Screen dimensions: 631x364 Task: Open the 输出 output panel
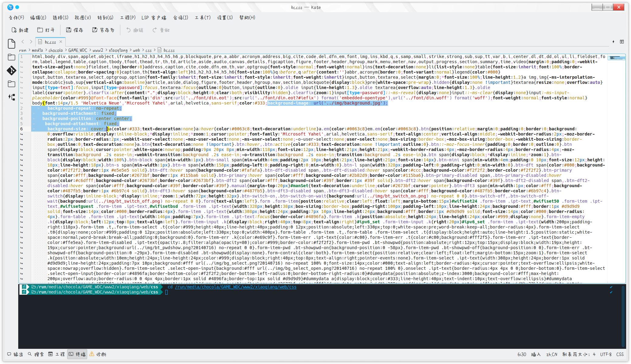pyautogui.click(x=15, y=354)
